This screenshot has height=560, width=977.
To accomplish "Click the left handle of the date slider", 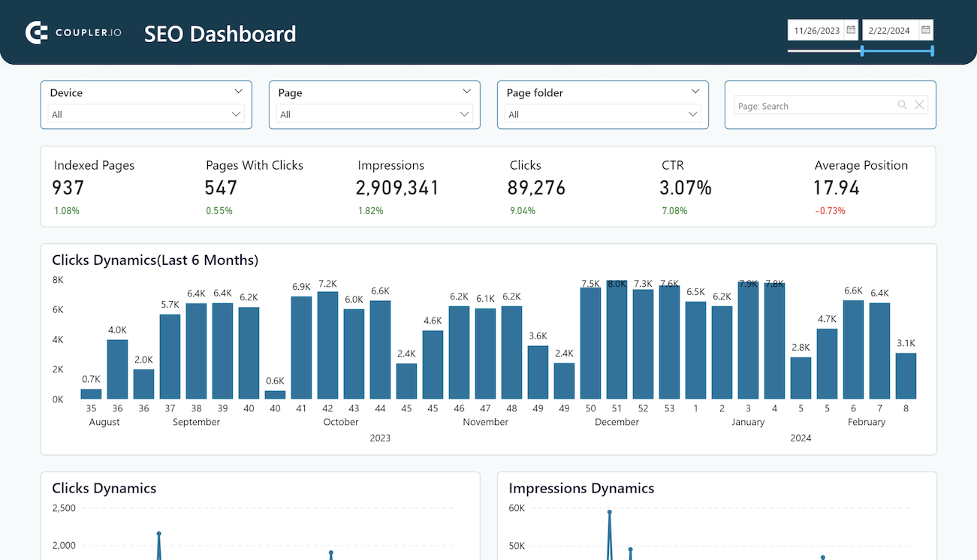I will (860, 52).
